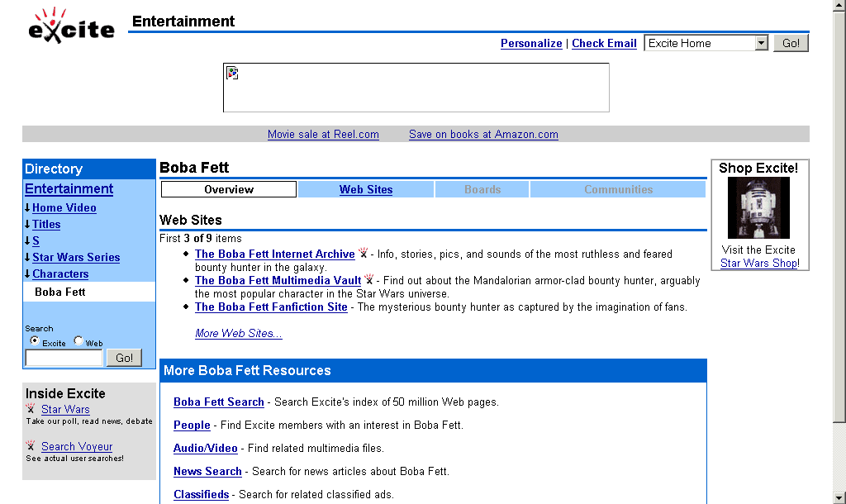This screenshot has width=846, height=504.
Task: Open the News Search link
Action: (207, 471)
